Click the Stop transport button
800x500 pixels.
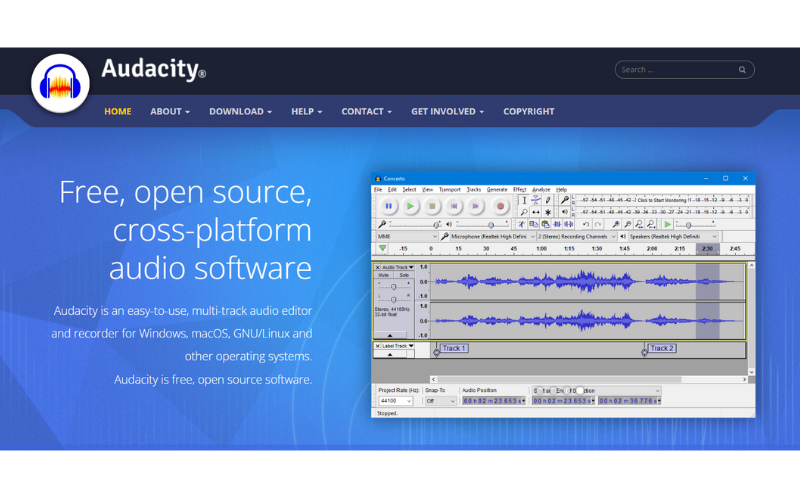coord(432,206)
